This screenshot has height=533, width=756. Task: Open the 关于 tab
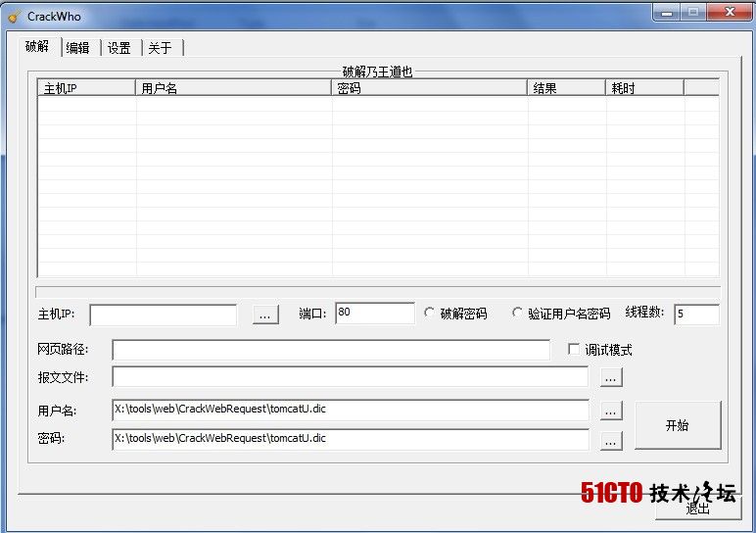160,48
